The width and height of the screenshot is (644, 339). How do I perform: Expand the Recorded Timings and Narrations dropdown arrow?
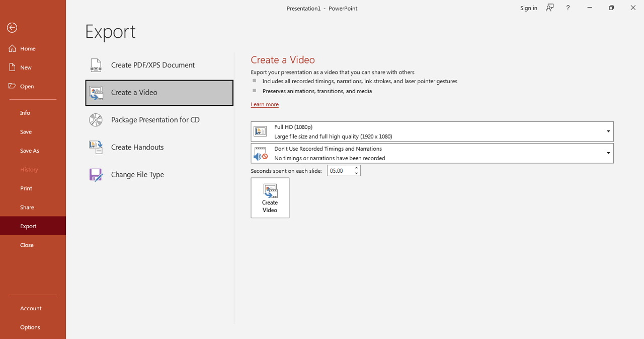[608, 153]
